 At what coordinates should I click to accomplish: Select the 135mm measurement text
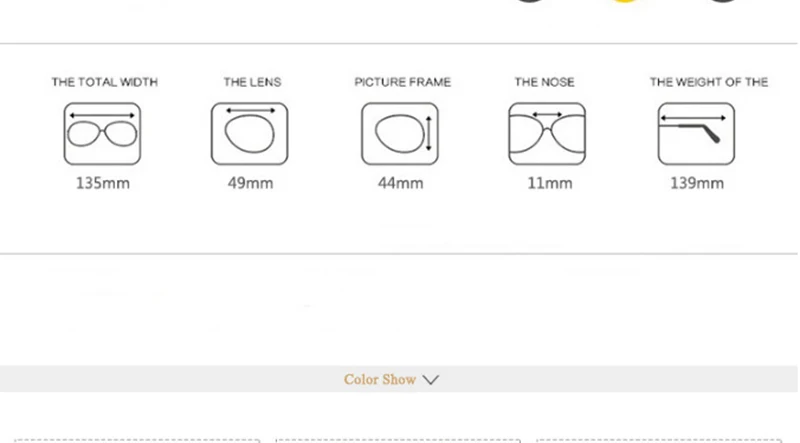[103, 183]
